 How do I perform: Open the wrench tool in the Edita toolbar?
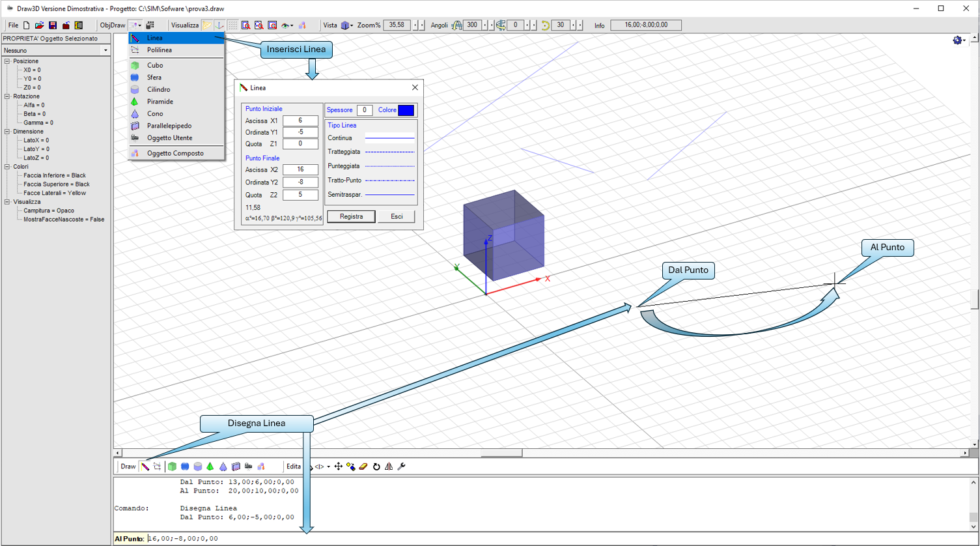pos(402,467)
